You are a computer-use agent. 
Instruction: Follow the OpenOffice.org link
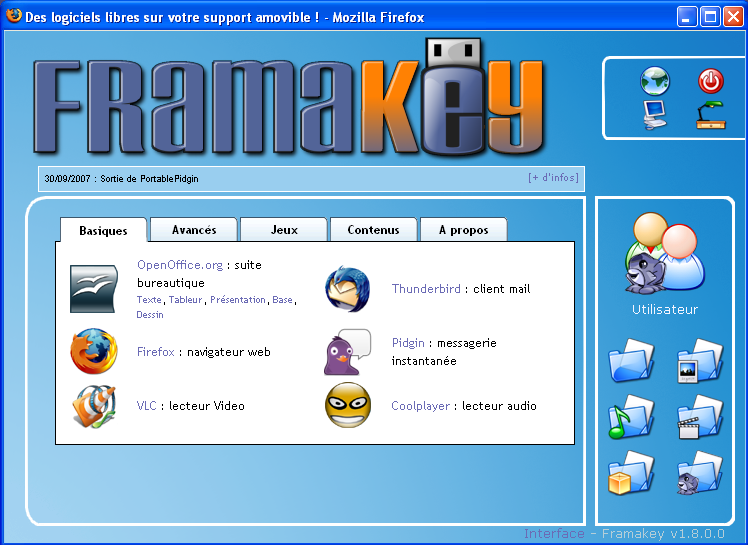point(180,265)
